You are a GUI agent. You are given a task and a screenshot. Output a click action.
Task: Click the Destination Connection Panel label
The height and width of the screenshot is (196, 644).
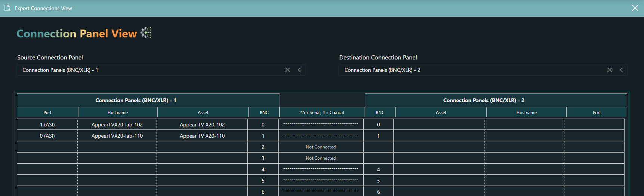tap(378, 57)
